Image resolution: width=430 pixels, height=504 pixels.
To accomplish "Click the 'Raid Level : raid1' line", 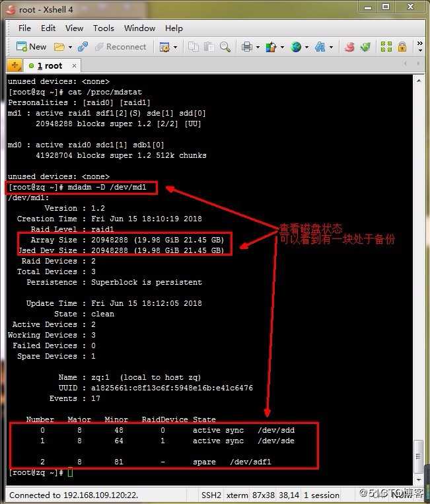I will pyautogui.click(x=72, y=229).
